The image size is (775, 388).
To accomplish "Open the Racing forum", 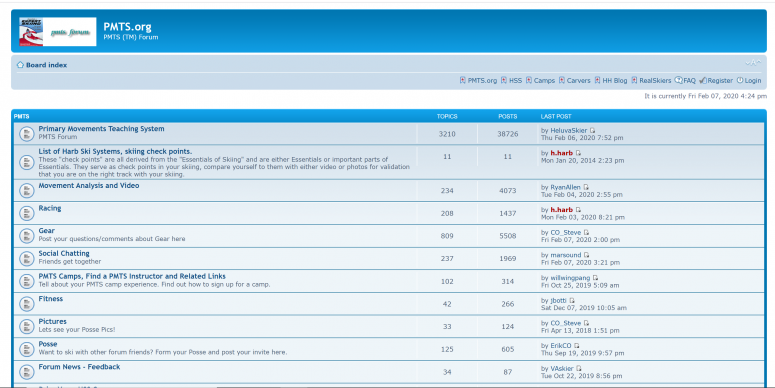I will 50,208.
